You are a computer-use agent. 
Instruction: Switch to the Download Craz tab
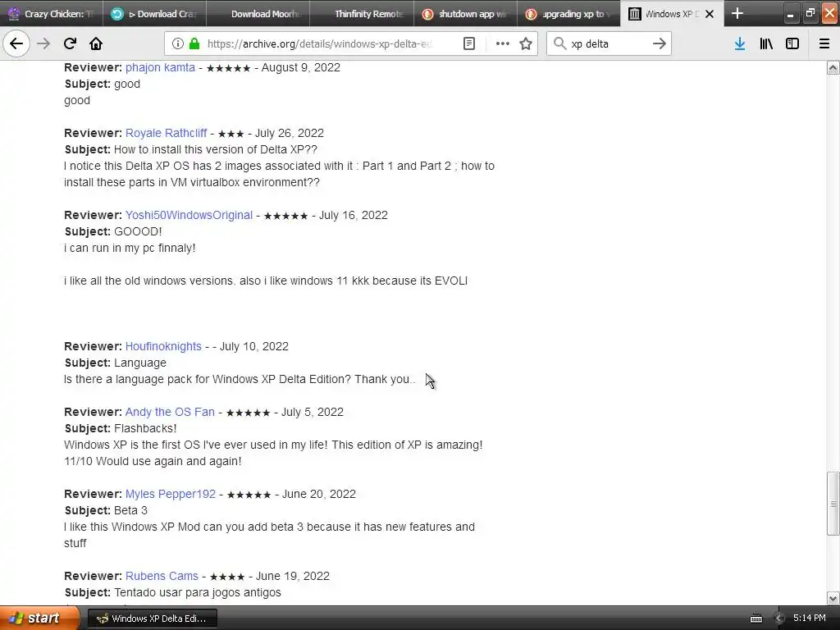[x=154, y=14]
